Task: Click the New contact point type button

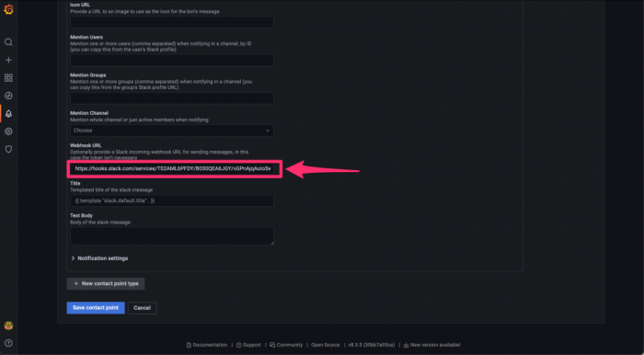Action: (x=106, y=283)
